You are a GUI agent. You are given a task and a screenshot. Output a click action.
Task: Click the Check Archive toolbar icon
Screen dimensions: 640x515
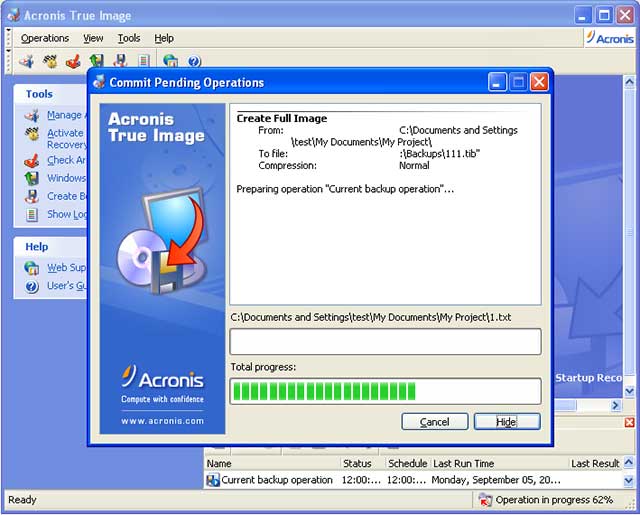click(73, 61)
